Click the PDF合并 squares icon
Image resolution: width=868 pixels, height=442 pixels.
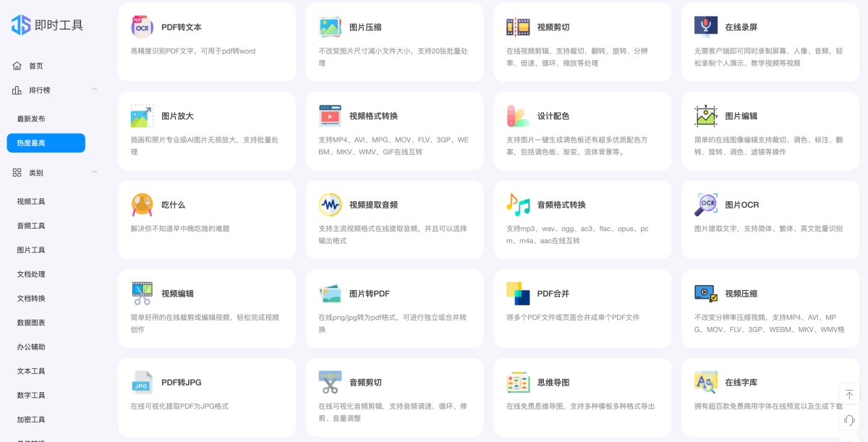point(518,294)
